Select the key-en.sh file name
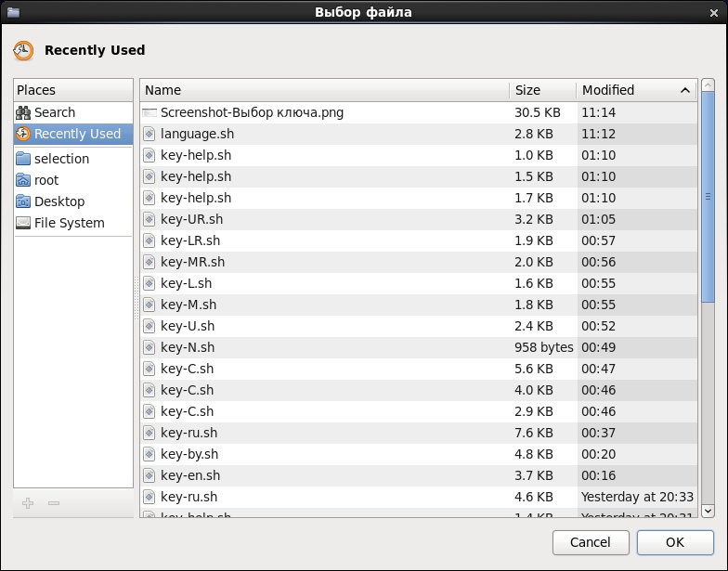The image size is (728, 571). pos(190,475)
